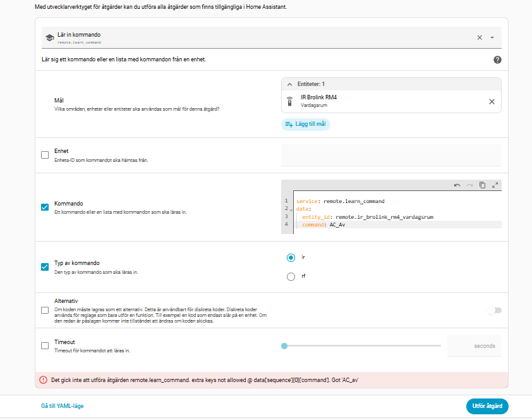Copy the YAML editor contents

482,185
